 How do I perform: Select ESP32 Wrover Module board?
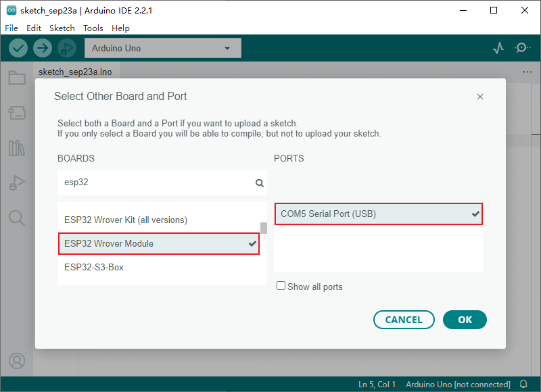(159, 243)
